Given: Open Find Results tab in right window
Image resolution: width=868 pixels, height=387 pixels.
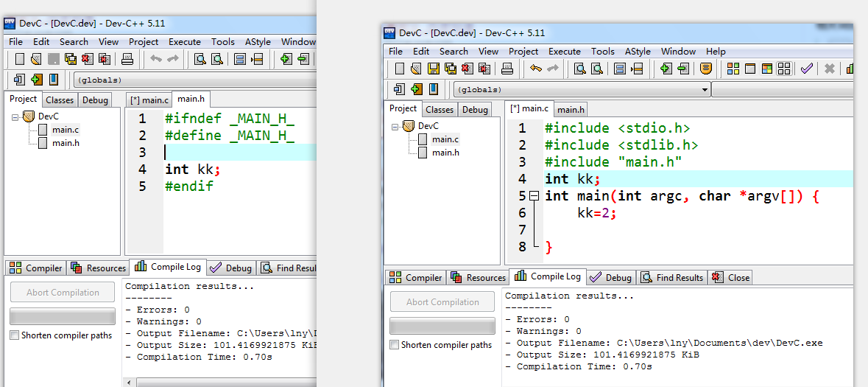Looking at the screenshot, I should click(x=672, y=277).
